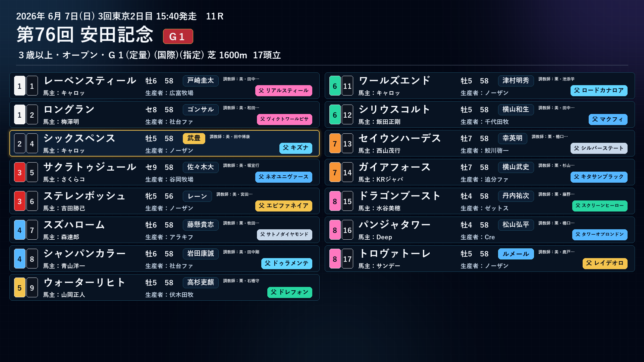Click jockey レーン chip
Screen dimensions: 644x362
197,196
